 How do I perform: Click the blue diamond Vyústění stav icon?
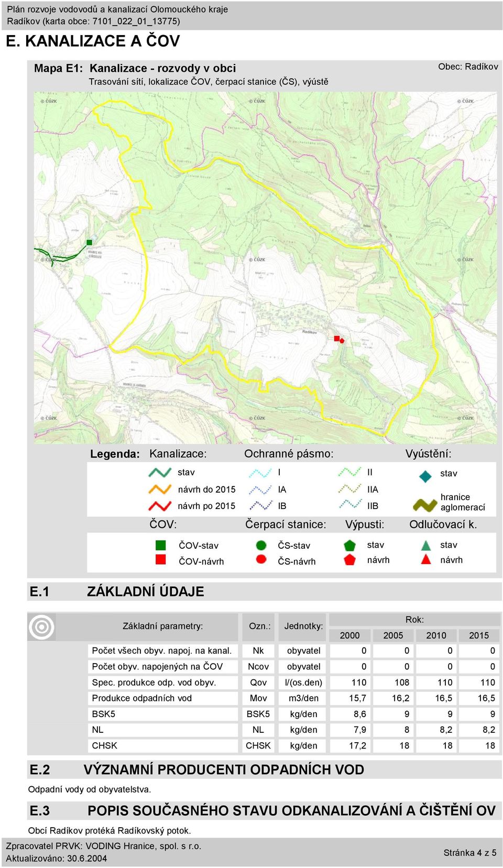pos(425,476)
